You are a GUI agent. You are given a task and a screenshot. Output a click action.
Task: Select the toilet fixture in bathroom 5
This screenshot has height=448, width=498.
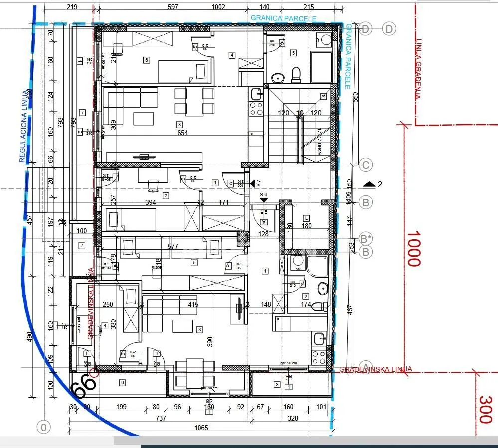(296, 75)
